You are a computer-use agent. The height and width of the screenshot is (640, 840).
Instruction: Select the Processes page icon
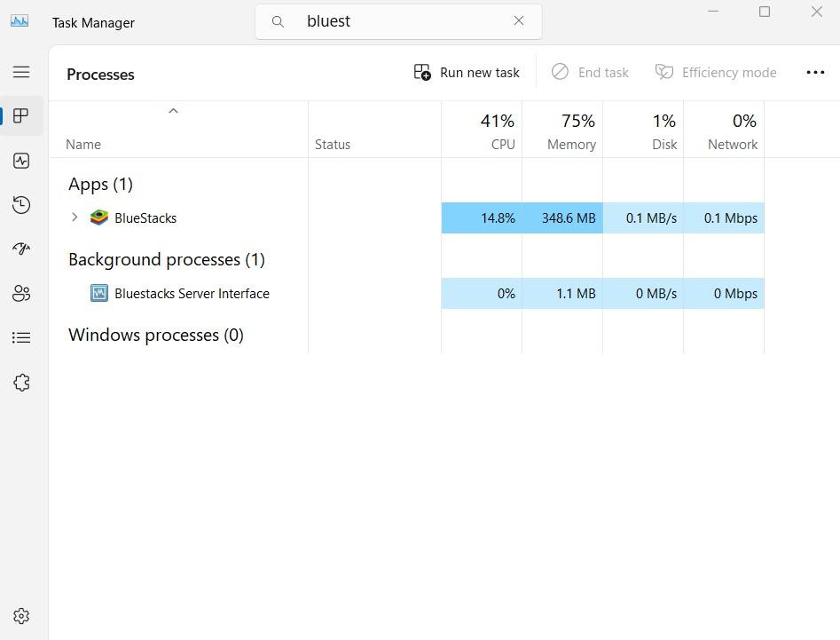click(21, 116)
